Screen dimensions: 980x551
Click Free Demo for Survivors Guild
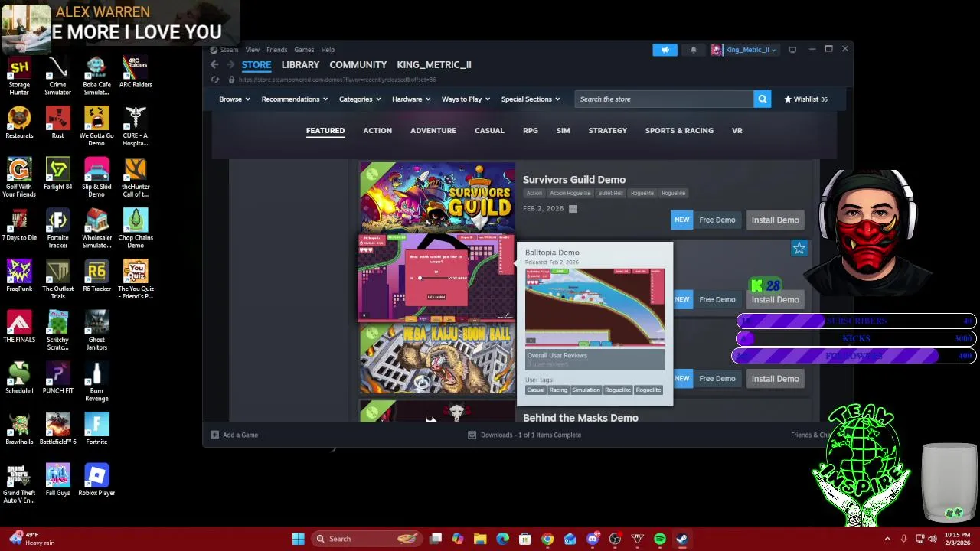[x=717, y=220]
